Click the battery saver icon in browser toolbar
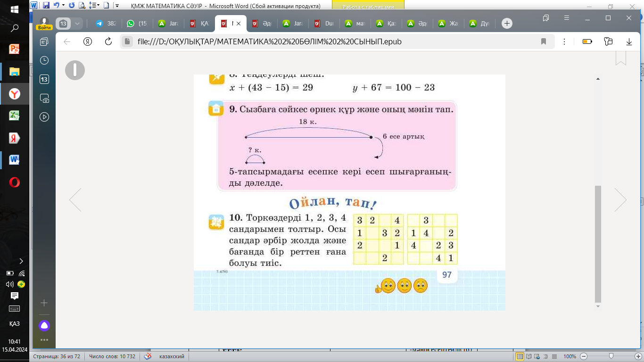 coord(587,41)
